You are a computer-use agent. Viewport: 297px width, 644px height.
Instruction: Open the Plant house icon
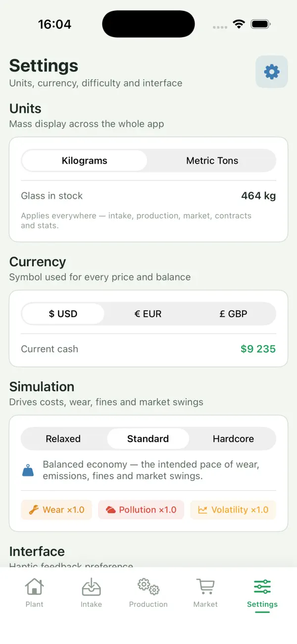click(35, 586)
